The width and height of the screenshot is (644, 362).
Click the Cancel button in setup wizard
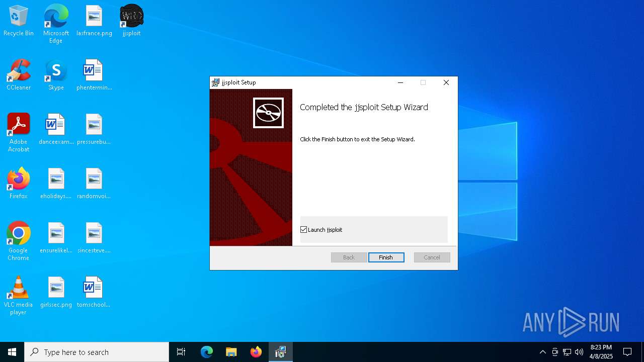tap(432, 257)
